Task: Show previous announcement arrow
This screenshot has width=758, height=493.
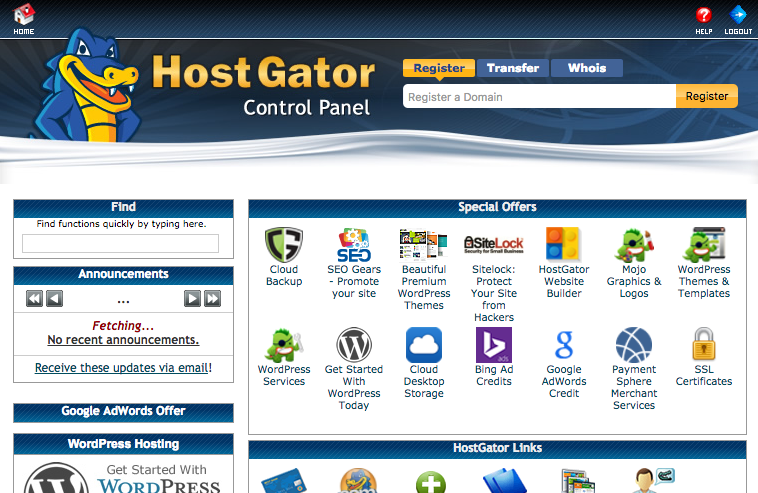Action: [x=55, y=299]
